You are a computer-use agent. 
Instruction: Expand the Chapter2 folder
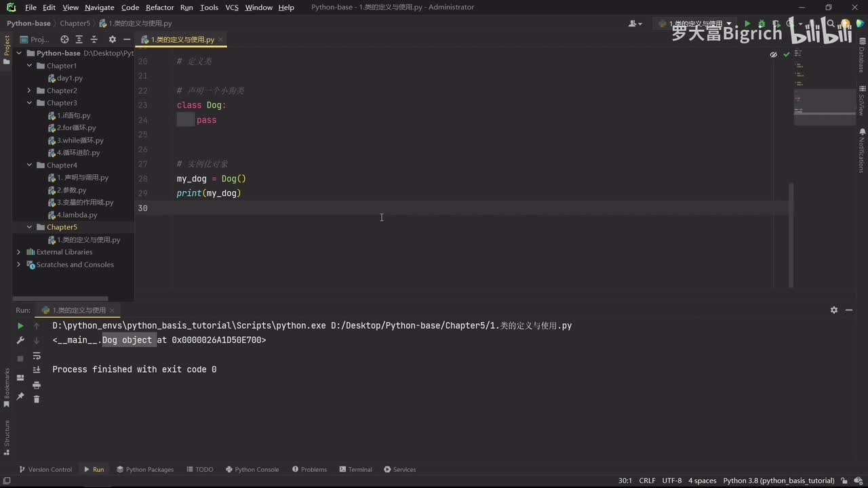coord(29,90)
